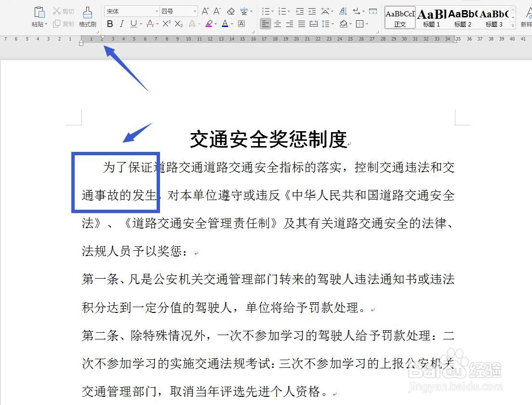Viewport: 532px width, 405px height.
Task: Open the 粘贴 paste options dropdown arrow
Action: coord(46,24)
